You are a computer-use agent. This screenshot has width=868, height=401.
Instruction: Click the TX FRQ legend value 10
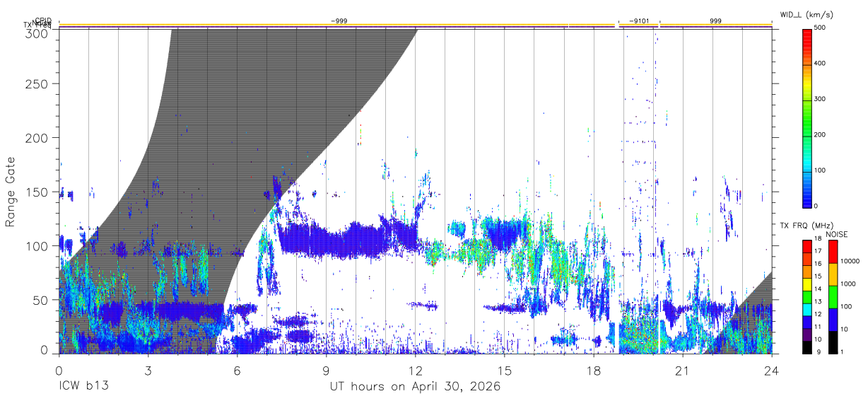click(x=819, y=339)
